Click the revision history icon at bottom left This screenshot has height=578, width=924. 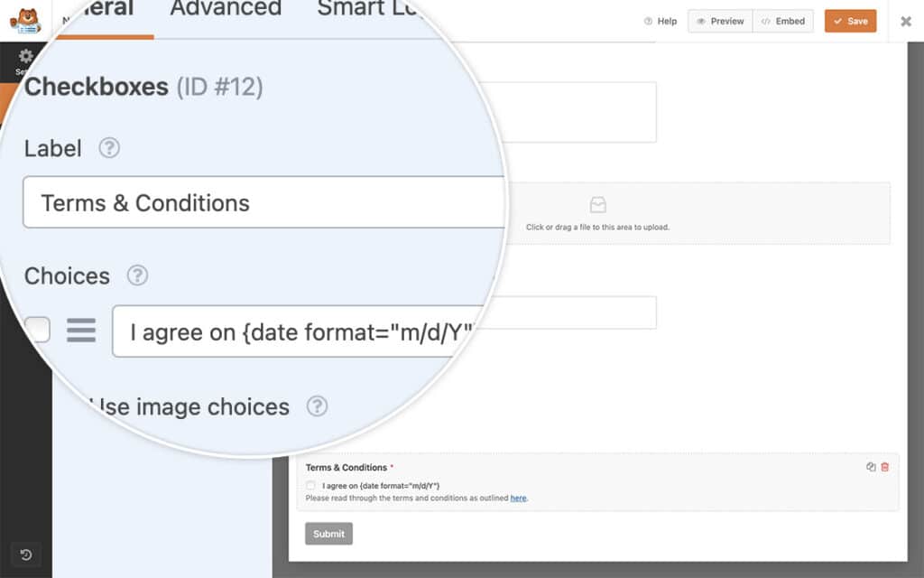coord(26,555)
